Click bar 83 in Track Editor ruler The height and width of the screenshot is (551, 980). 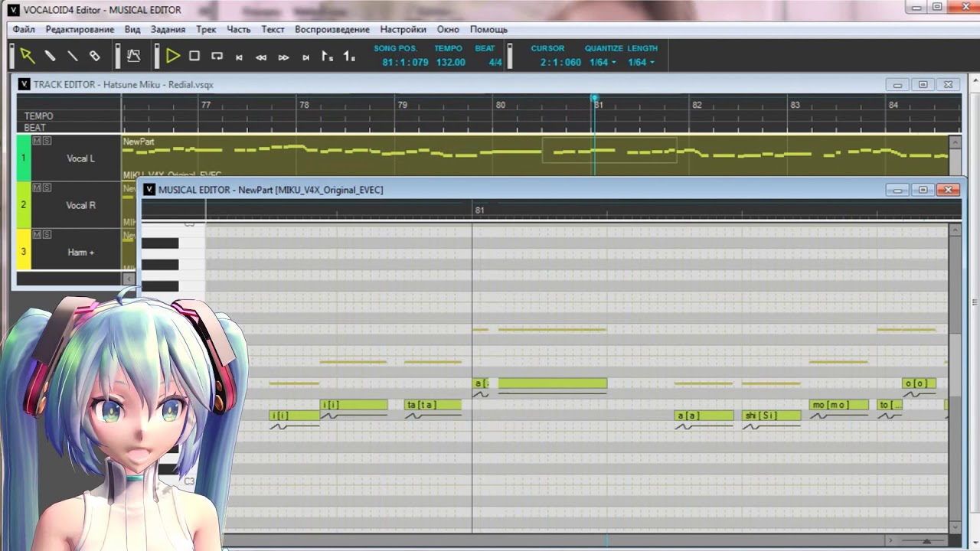(x=795, y=105)
